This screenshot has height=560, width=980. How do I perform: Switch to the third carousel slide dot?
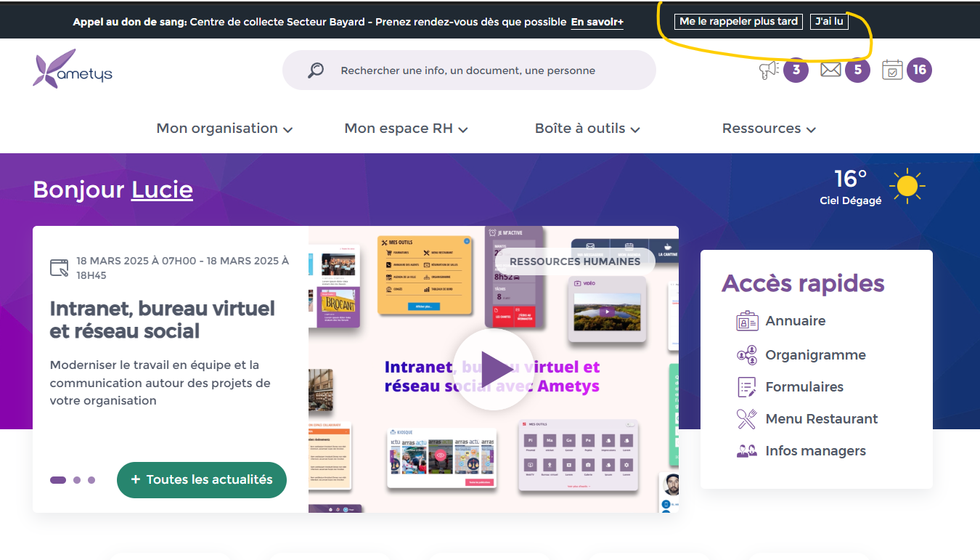tap(91, 480)
